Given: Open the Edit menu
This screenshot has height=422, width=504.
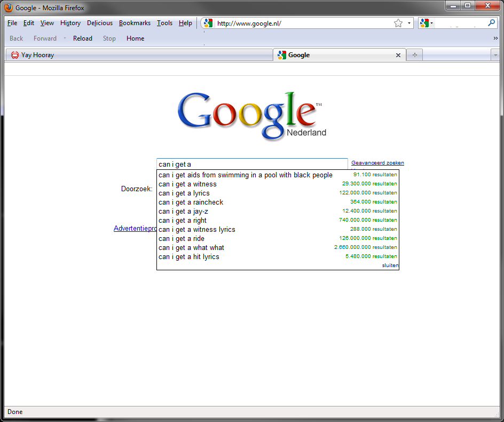Looking at the screenshot, I should point(29,23).
